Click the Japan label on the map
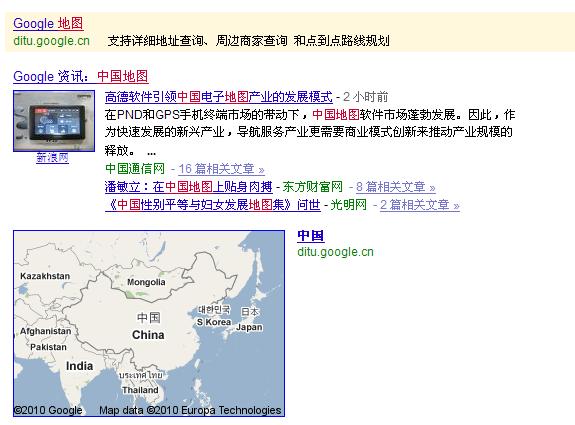 pos(249,327)
